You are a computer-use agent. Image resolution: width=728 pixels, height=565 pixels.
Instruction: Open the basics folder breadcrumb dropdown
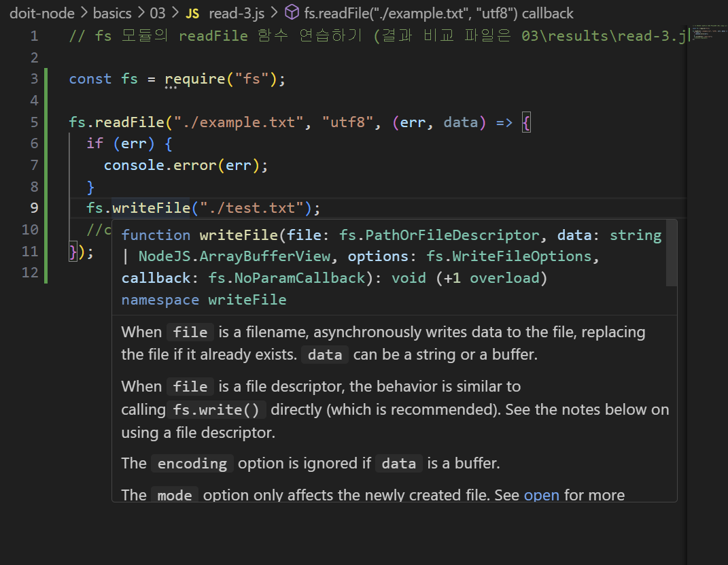click(x=112, y=13)
